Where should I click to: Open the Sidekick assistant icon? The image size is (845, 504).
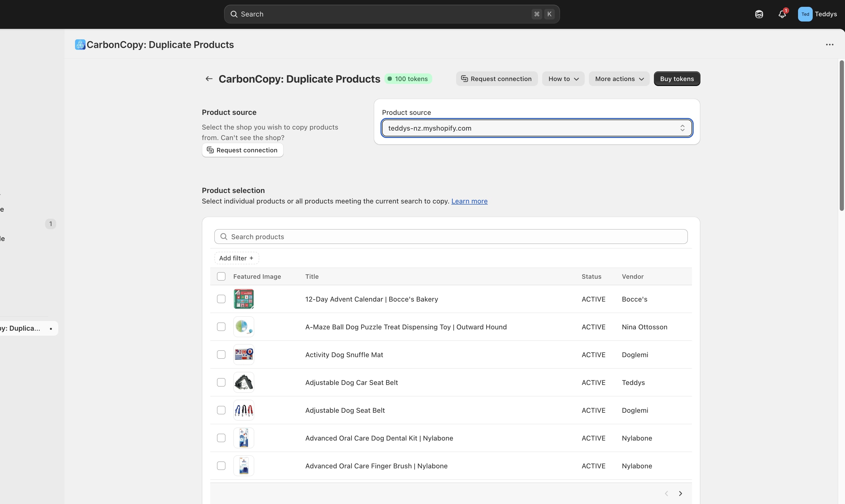pos(759,14)
